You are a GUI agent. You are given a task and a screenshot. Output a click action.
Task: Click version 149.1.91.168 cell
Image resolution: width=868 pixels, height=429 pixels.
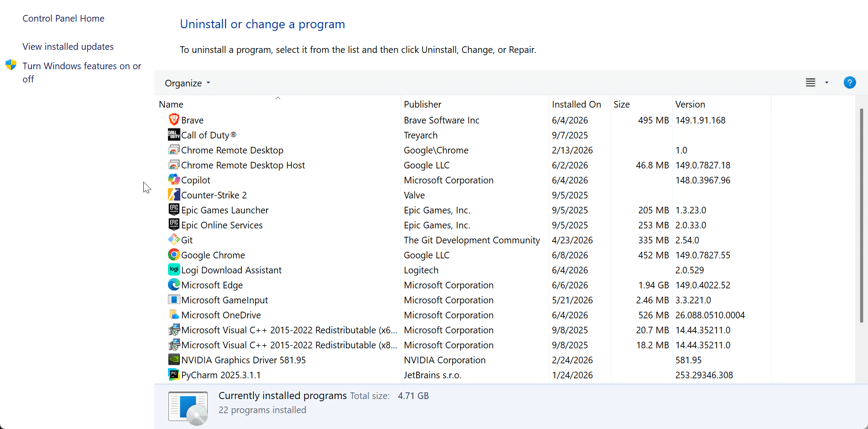700,120
